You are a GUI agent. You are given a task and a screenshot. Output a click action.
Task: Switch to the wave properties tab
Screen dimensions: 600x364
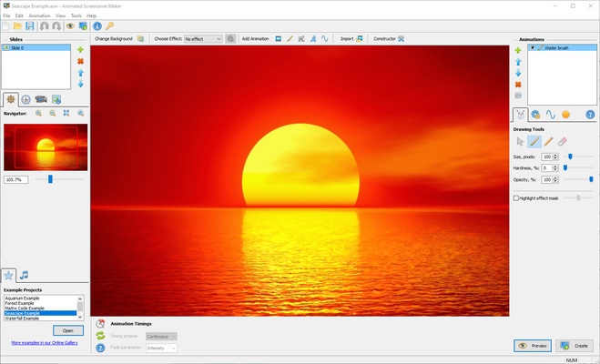tap(550, 115)
